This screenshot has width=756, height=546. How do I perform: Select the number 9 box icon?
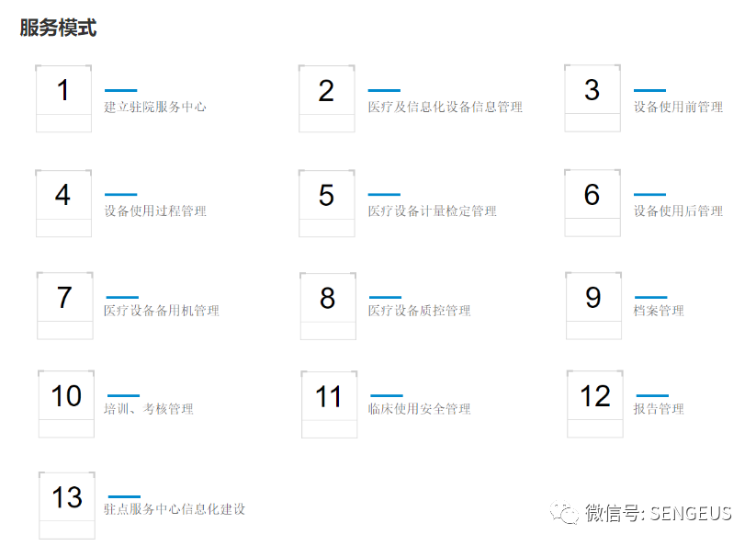[x=593, y=305]
